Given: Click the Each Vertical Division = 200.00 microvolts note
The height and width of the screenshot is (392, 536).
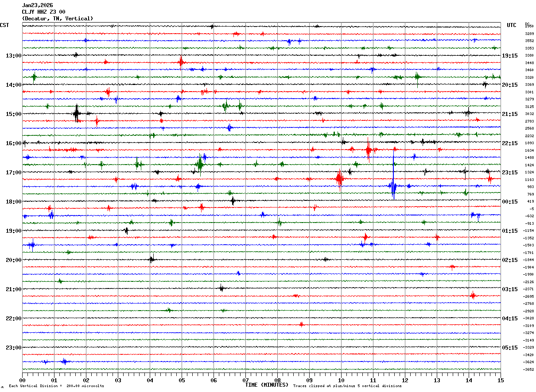Looking at the screenshot, I should point(56,386).
